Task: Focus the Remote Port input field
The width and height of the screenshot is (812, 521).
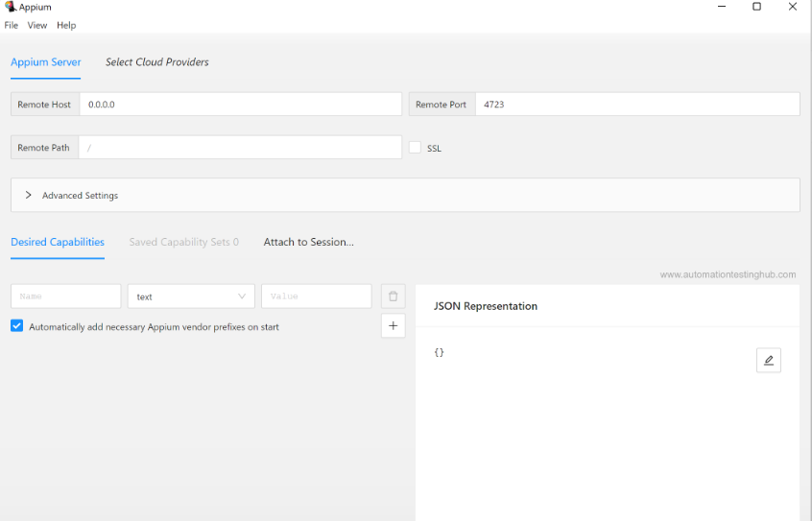Action: tap(637, 104)
